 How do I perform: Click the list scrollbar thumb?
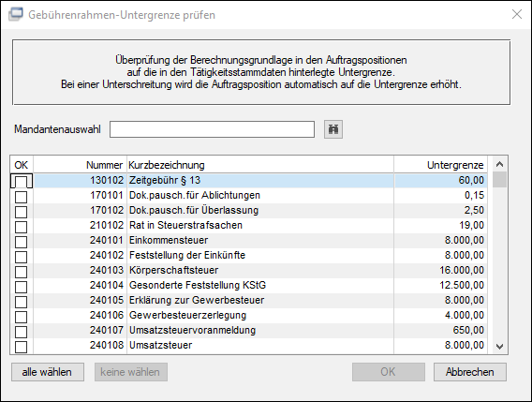pyautogui.click(x=499, y=180)
